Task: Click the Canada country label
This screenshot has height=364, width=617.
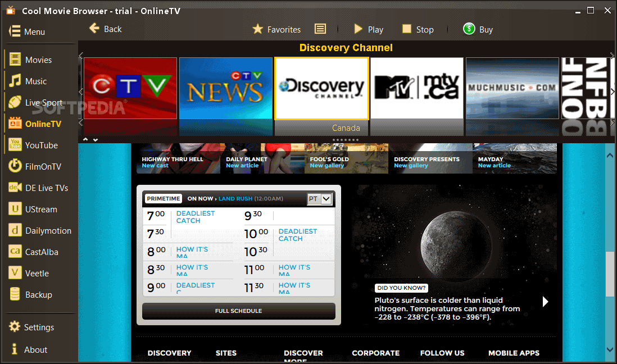Action: click(x=346, y=128)
